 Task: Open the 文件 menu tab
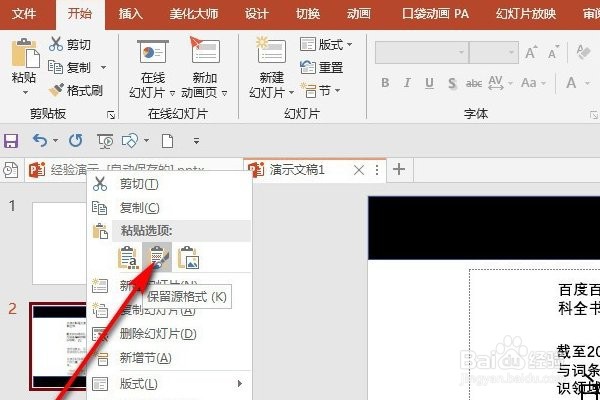(24, 14)
